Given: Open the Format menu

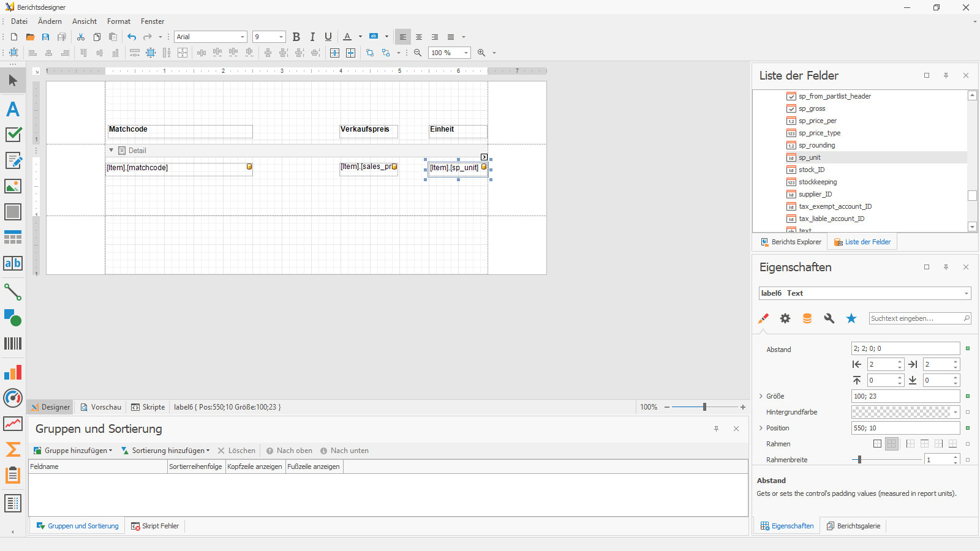Looking at the screenshot, I should click(x=119, y=21).
